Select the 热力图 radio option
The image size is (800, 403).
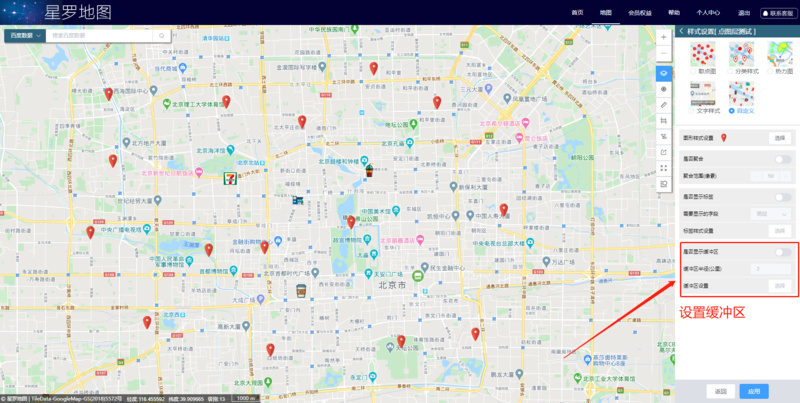770,71
